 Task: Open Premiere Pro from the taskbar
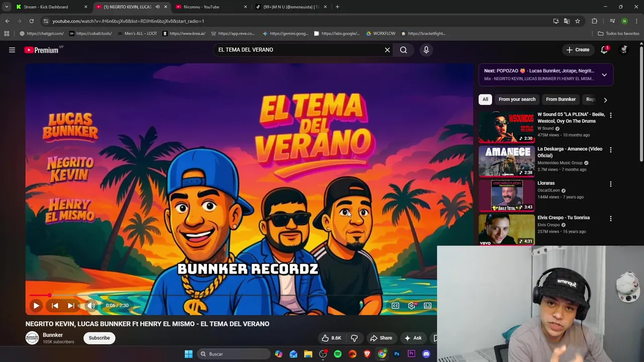tap(411, 354)
